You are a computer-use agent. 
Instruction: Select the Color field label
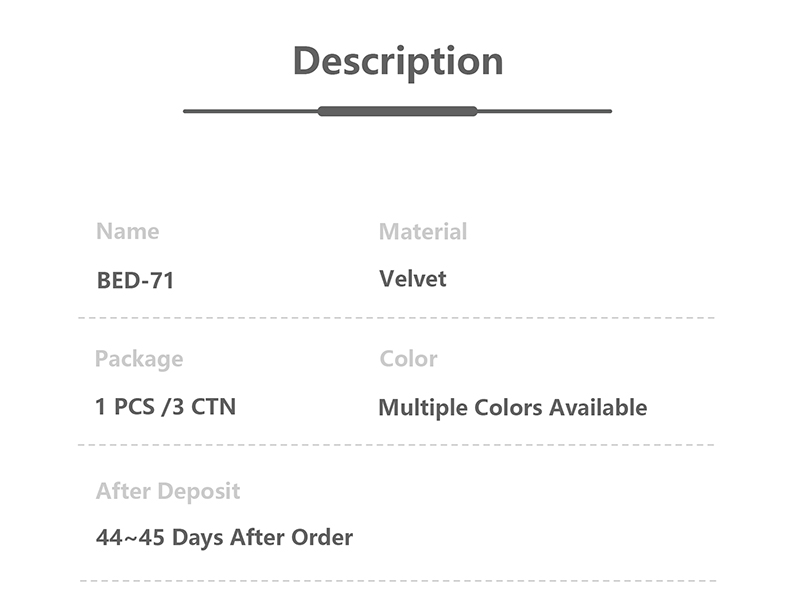coord(408,359)
